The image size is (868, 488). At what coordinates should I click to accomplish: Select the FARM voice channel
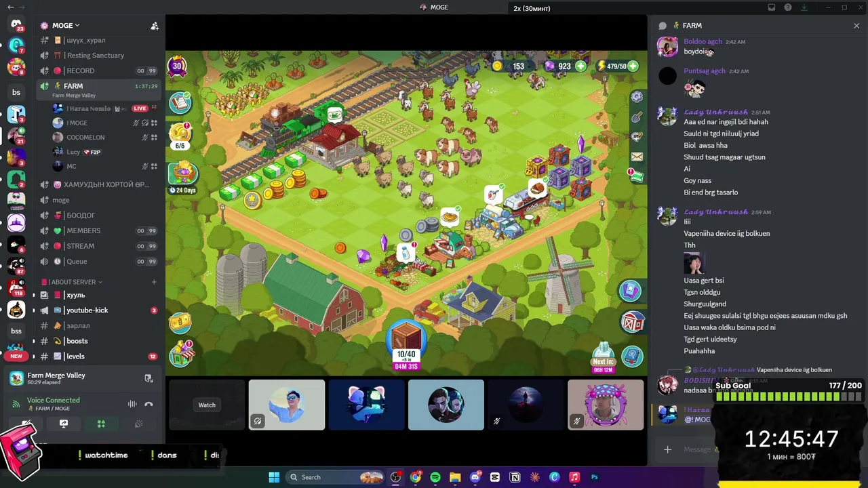pyautogui.click(x=98, y=89)
